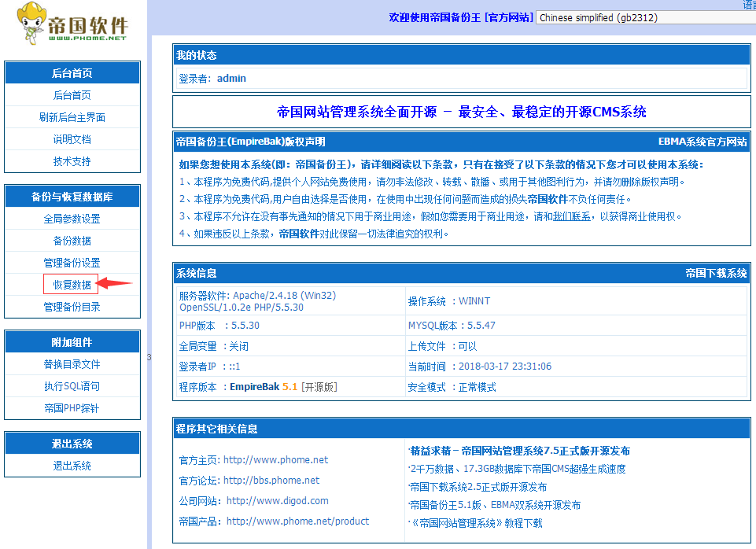Click the EBMA系统官方网站 link

[x=702, y=142]
